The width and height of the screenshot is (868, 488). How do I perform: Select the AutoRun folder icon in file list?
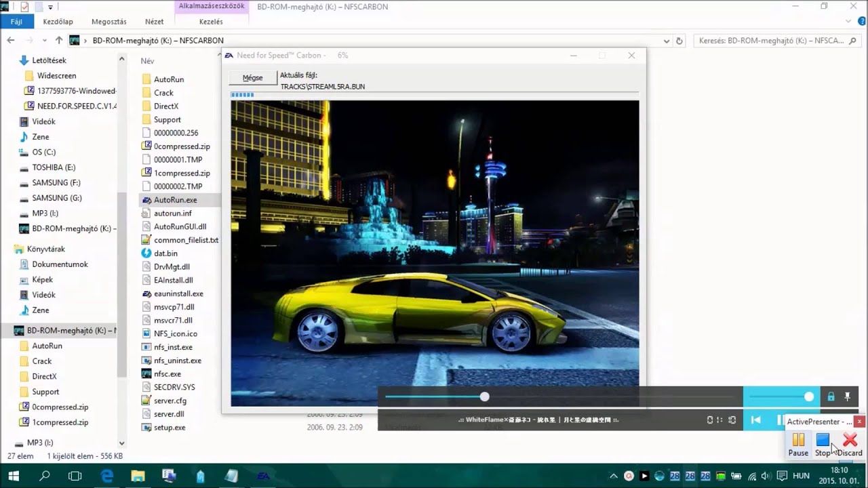click(x=146, y=79)
